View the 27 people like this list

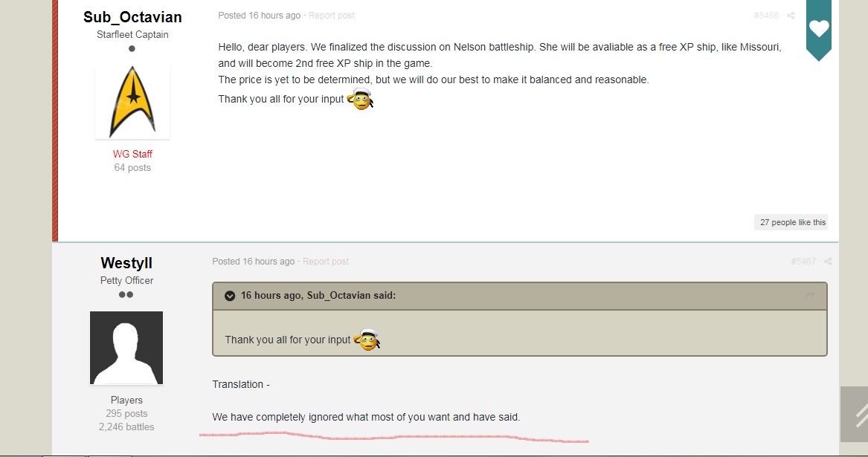tap(791, 222)
